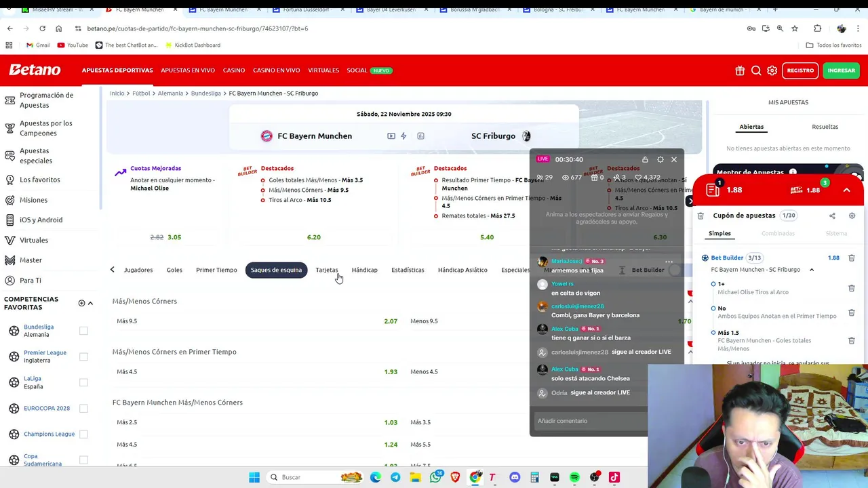Open bet coupon settings gear
Viewport: 868px width, 488px height.
coord(852,216)
